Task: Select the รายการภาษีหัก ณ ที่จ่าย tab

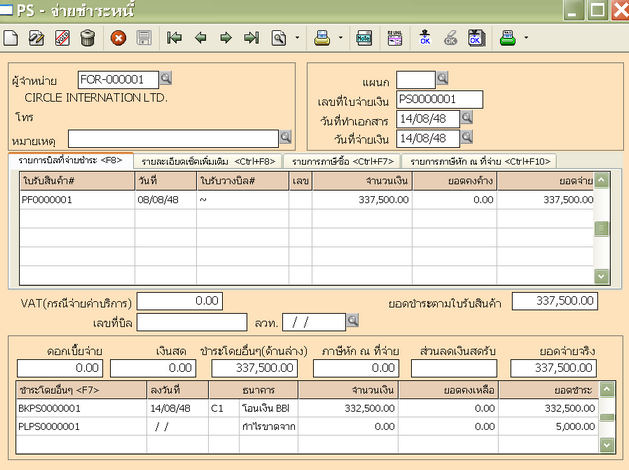Action: tap(477, 160)
